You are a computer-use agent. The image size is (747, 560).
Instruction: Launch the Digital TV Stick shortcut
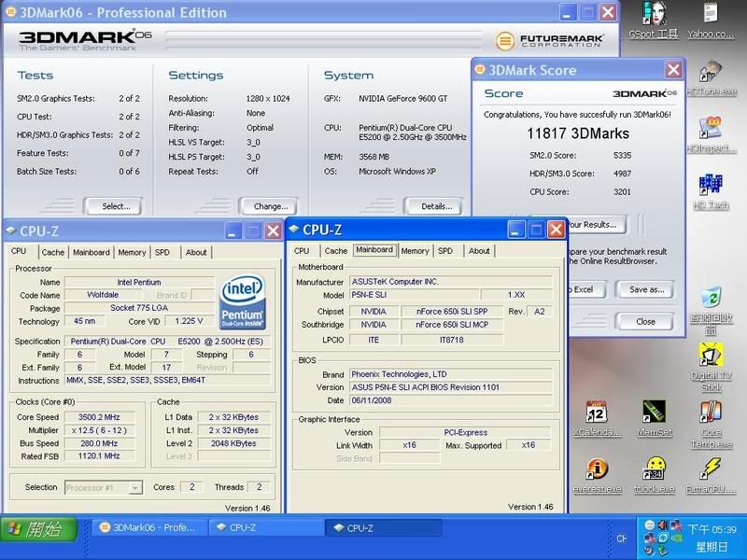point(712,367)
